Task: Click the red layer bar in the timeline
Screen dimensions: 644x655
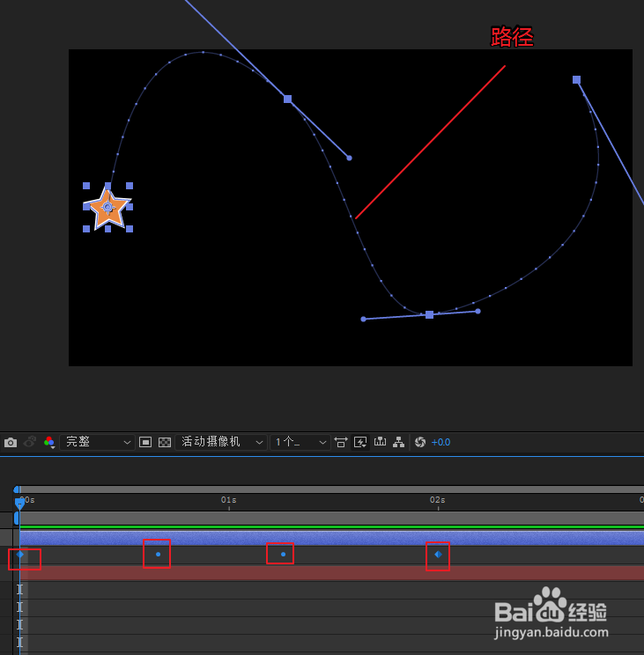Action: [x=331, y=573]
